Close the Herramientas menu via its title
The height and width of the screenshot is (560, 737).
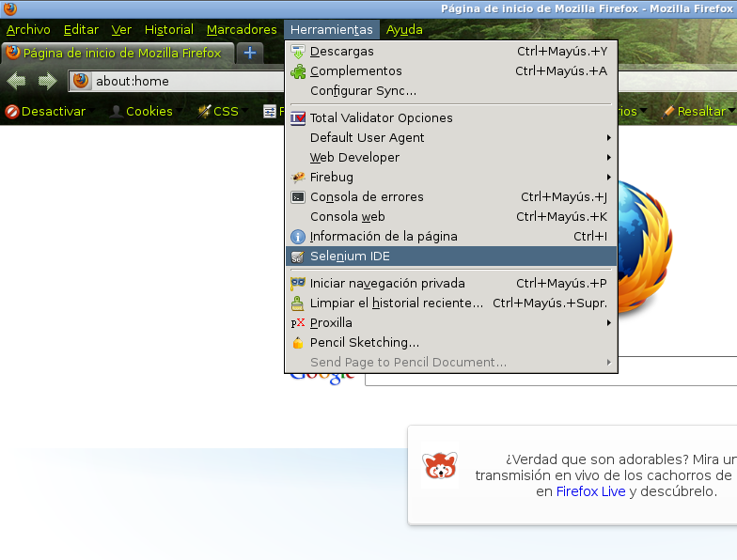pos(331,30)
